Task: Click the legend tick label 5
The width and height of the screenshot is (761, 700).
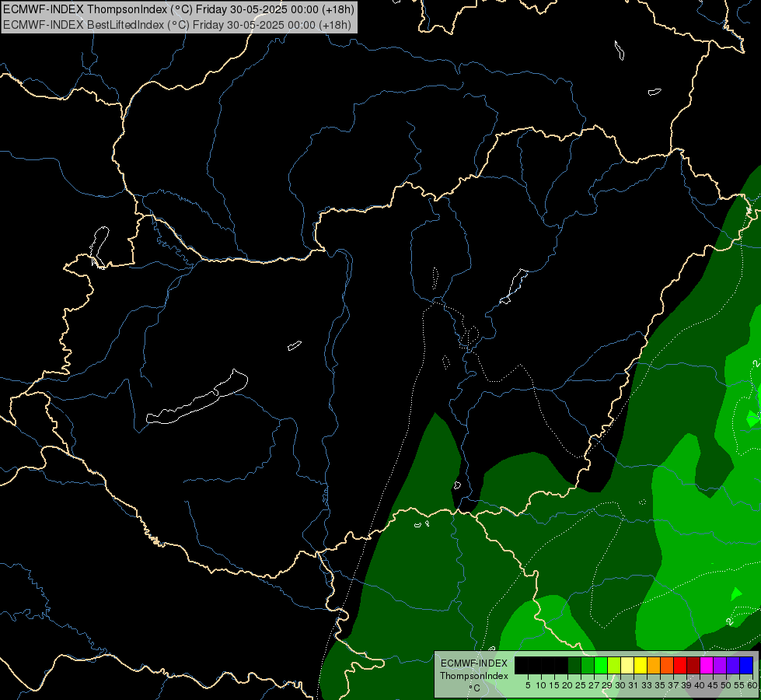Action: click(528, 685)
